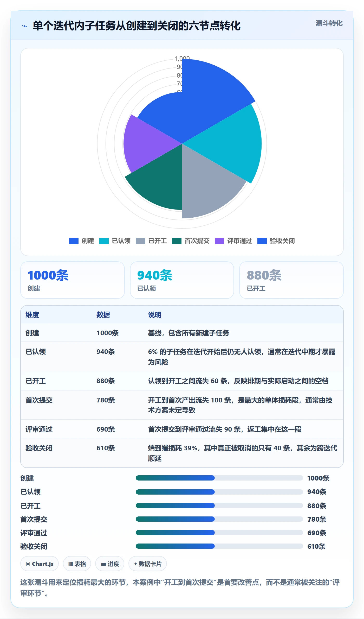Image resolution: width=364 pixels, height=619 pixels.
Task: Select the 漏斗转化 tag in the header
Action: point(329,23)
